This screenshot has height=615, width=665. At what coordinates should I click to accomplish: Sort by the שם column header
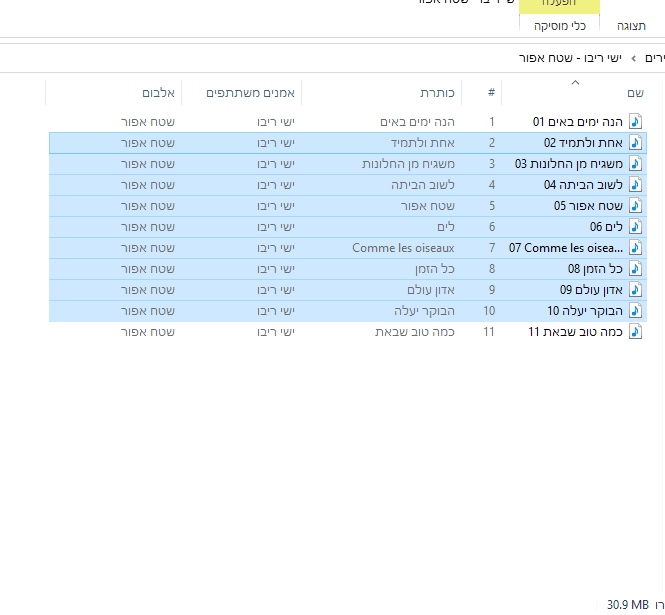point(635,93)
